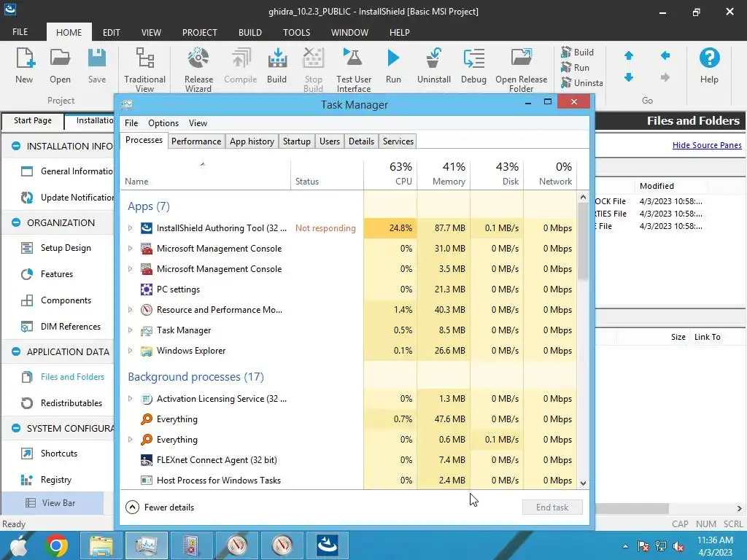Click the Go down arrow
The height and width of the screenshot is (560, 747).
coord(629,77)
